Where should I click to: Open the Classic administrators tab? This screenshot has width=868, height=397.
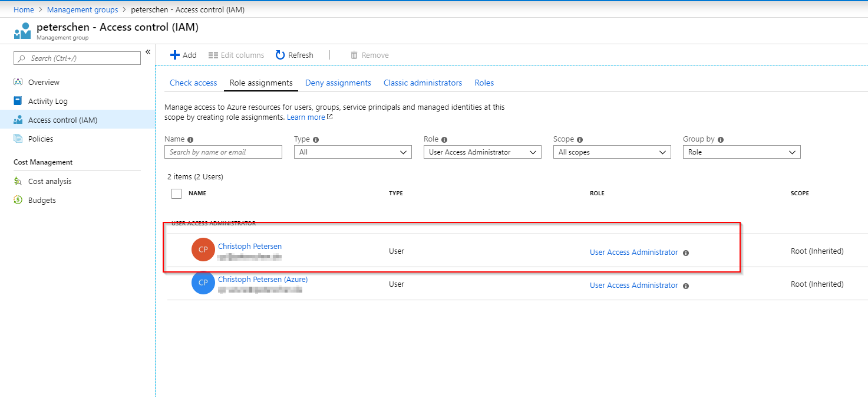tap(423, 83)
